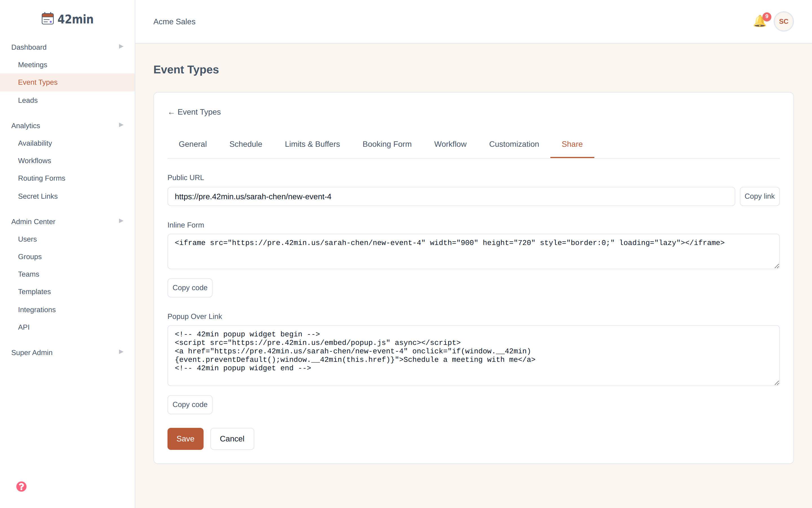812x508 pixels.
Task: Click the Analytics section header
Action: 25,126
